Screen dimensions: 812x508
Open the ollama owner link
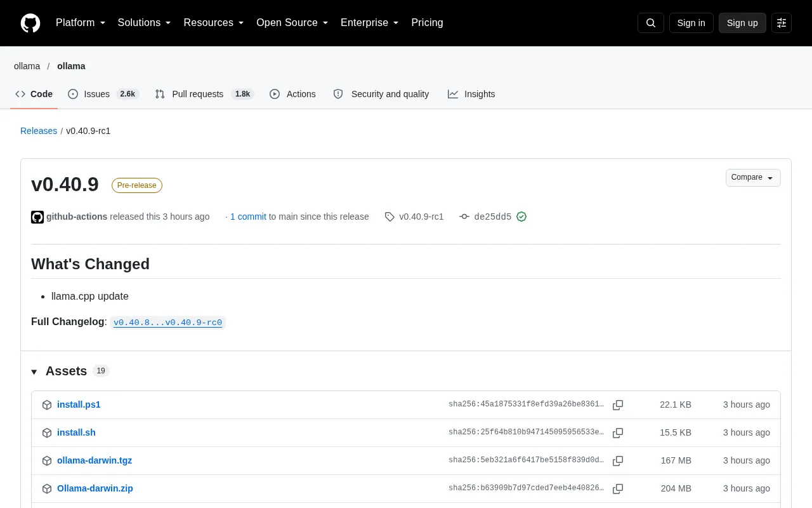27,66
